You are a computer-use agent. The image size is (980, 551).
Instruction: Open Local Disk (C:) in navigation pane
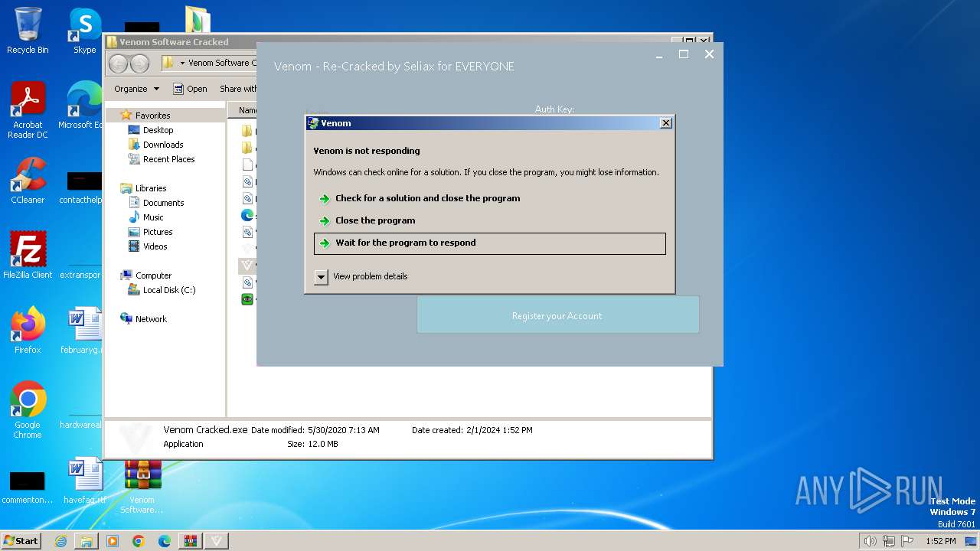coord(168,290)
